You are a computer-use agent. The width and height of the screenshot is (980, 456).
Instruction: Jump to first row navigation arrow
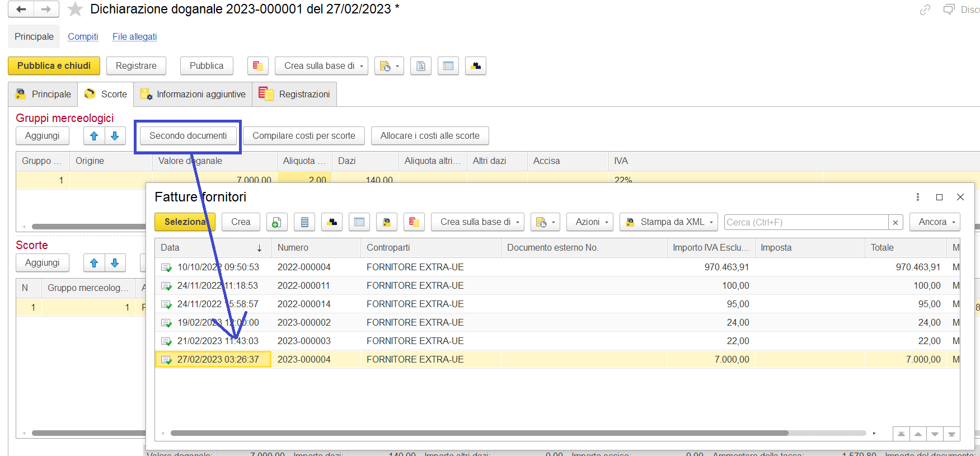[901, 434]
